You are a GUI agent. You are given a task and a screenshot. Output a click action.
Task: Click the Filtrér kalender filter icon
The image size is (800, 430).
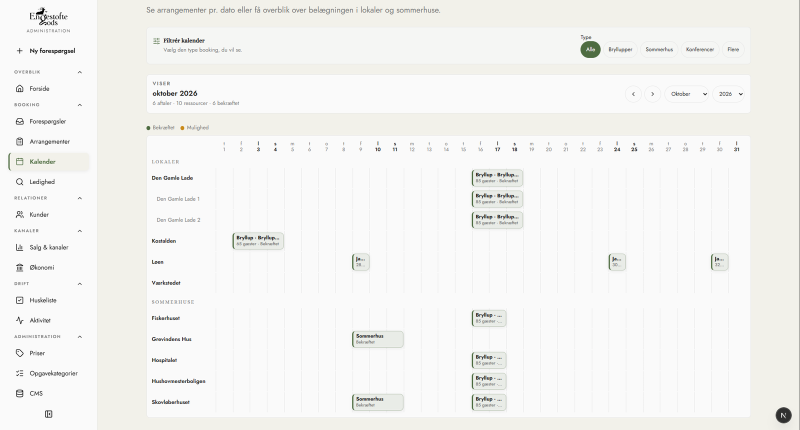tap(157, 41)
